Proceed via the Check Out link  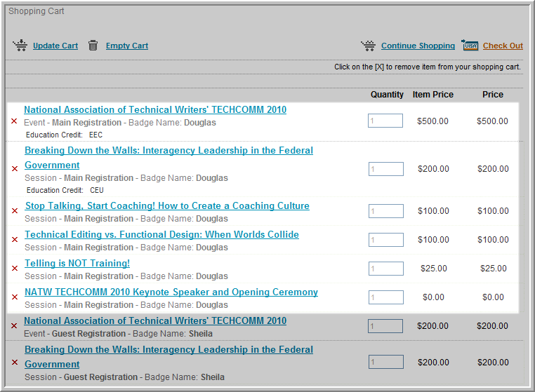503,46
